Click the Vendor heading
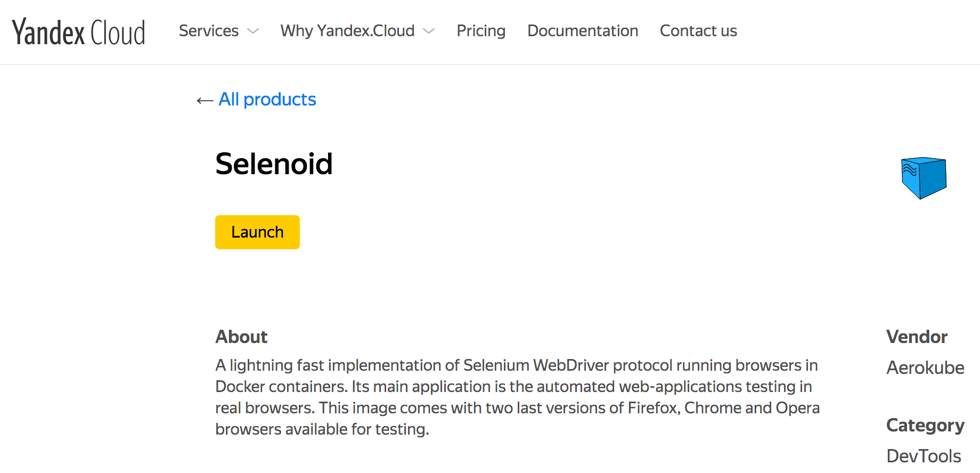 (917, 337)
